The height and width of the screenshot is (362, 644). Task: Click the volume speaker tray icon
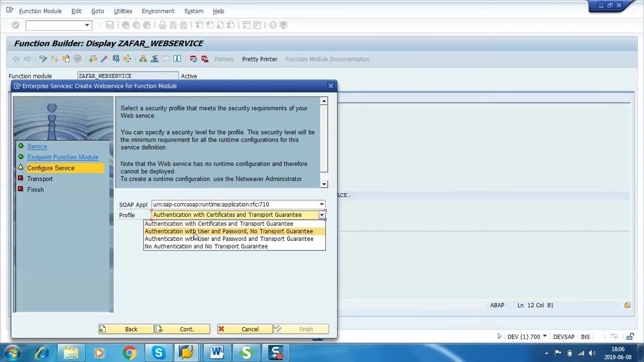pos(592,353)
